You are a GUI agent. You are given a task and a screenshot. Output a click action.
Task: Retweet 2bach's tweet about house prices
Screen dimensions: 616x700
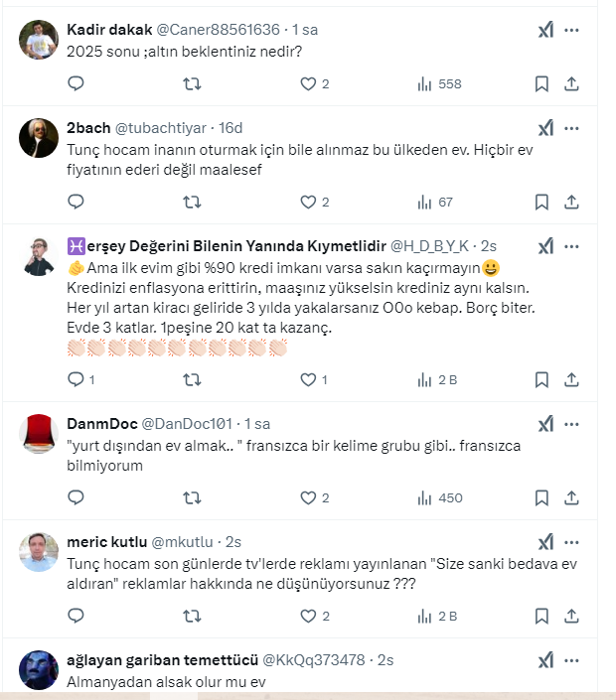(x=193, y=202)
